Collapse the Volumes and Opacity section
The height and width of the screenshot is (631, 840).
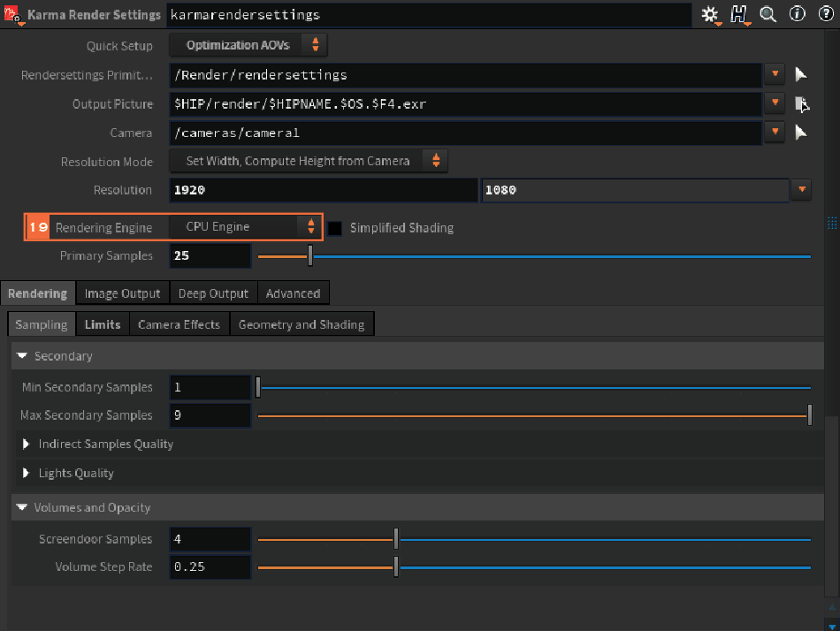tap(22, 507)
